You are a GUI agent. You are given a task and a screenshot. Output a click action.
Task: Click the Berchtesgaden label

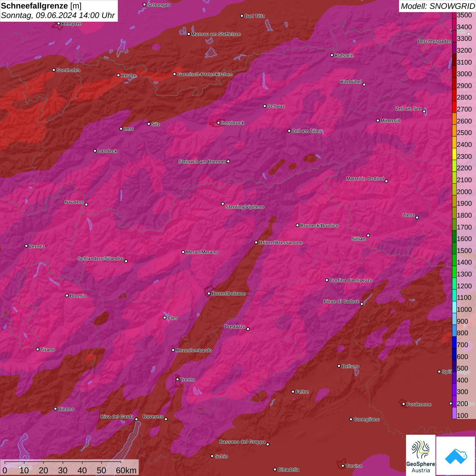tap(435, 41)
